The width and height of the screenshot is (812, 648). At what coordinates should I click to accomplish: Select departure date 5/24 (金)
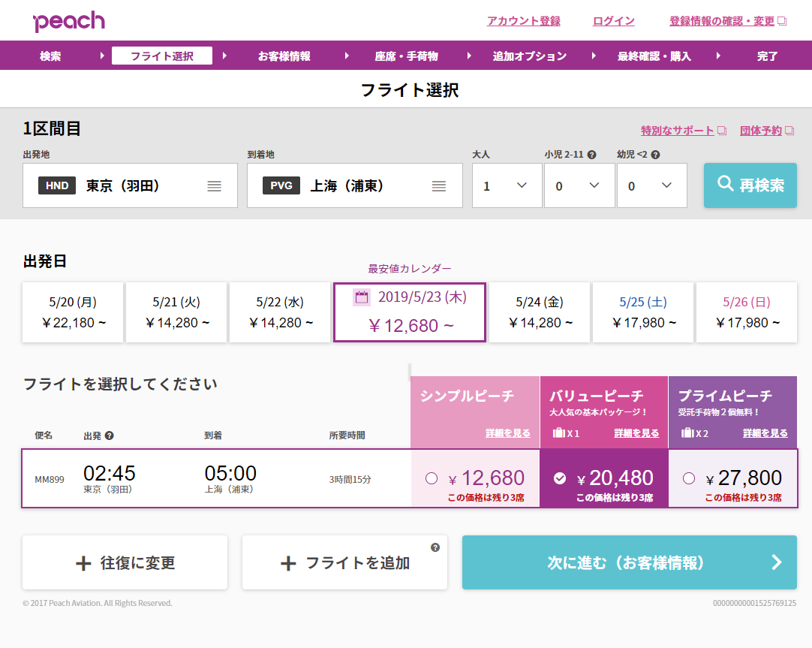click(x=540, y=312)
